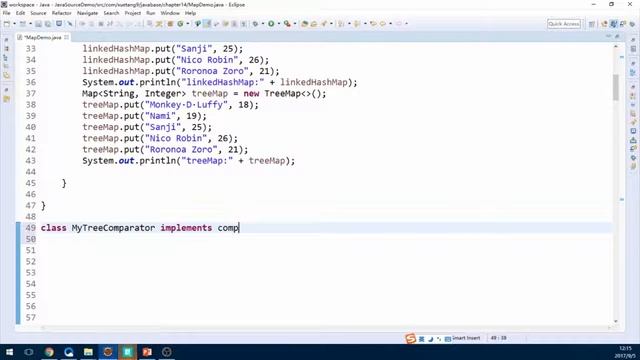
Task: Click the Search flashlight toolbar icon
Action: click(x=324, y=24)
